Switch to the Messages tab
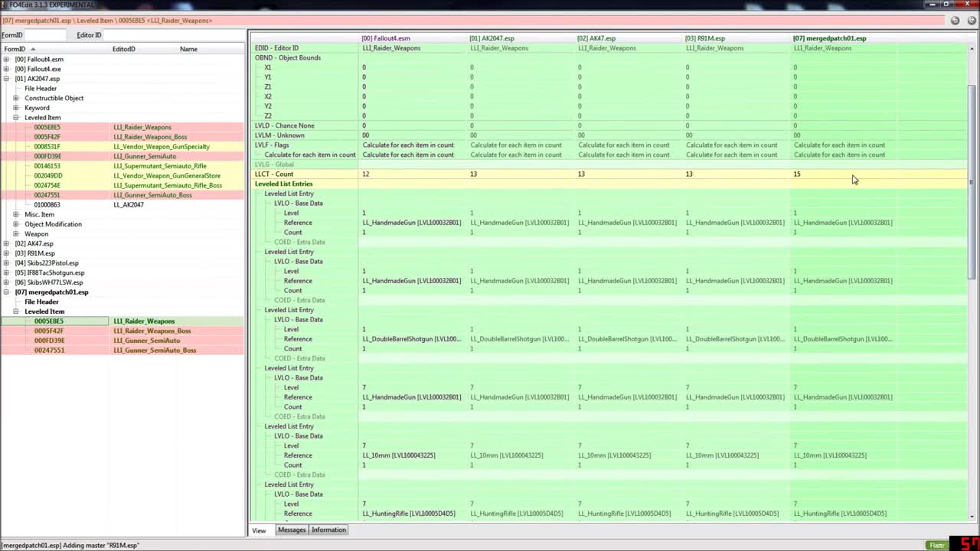 click(x=291, y=530)
